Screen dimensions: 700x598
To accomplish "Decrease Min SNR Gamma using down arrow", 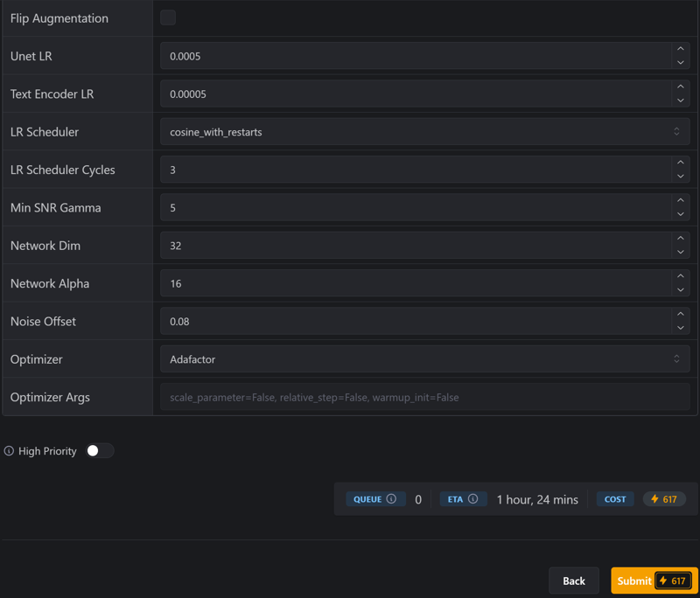I will point(681,214).
